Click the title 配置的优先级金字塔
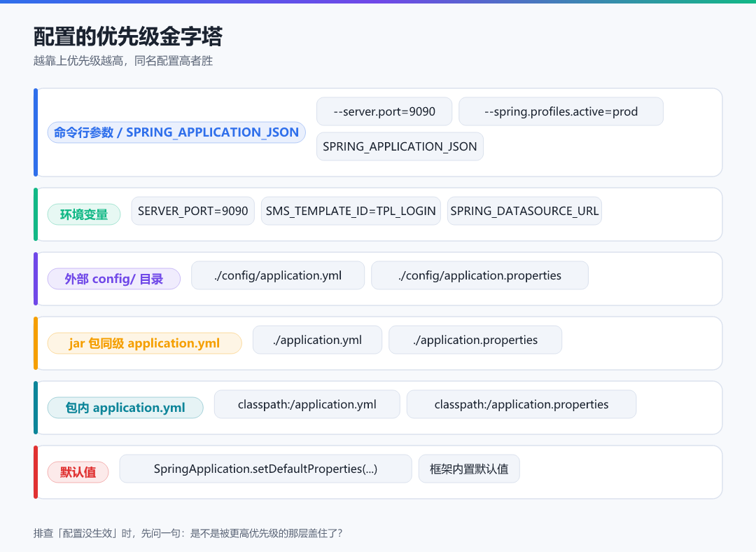The width and height of the screenshot is (756, 552). tap(128, 36)
